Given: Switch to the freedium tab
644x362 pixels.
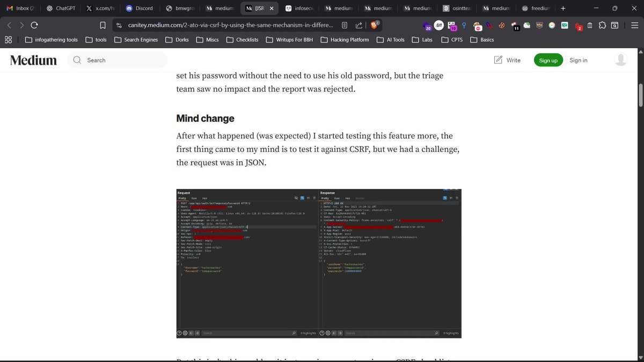Looking at the screenshot, I should coord(536,9).
